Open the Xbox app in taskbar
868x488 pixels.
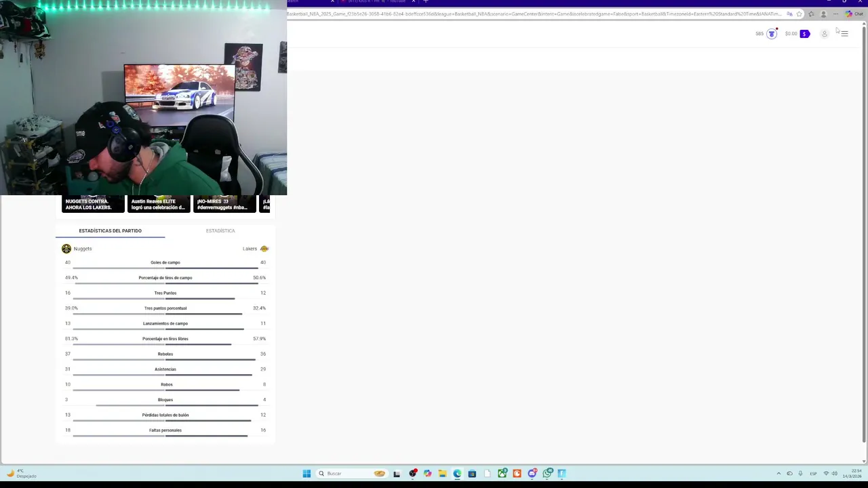pyautogui.click(x=502, y=474)
